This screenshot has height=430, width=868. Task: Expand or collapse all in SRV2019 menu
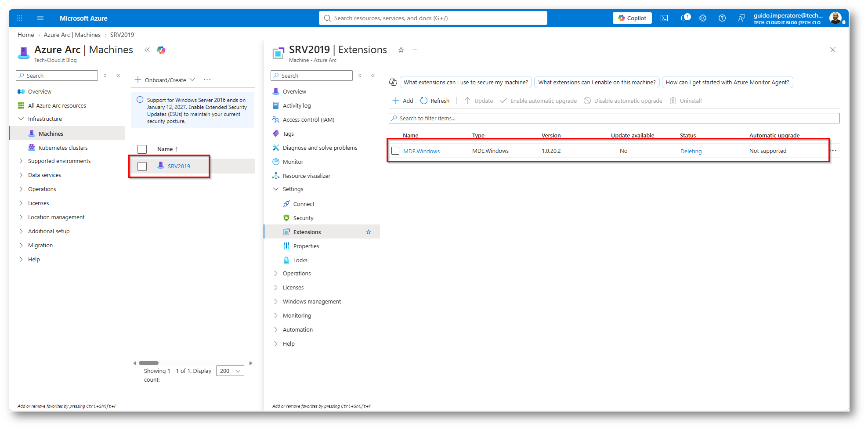click(360, 76)
